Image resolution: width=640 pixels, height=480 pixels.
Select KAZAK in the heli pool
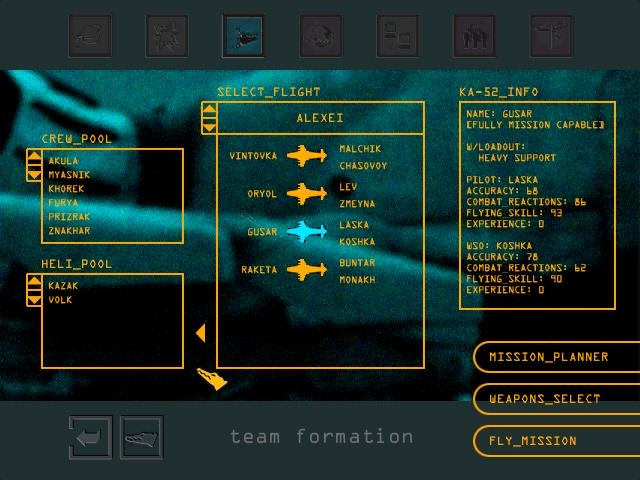click(x=63, y=286)
